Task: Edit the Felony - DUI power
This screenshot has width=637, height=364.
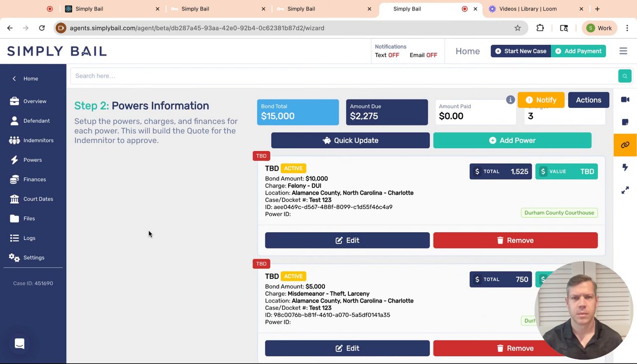Action: pyautogui.click(x=347, y=240)
